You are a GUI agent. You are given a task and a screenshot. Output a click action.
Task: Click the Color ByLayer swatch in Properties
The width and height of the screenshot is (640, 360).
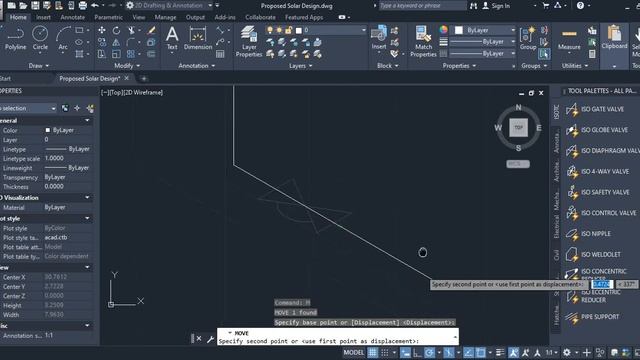(48, 130)
